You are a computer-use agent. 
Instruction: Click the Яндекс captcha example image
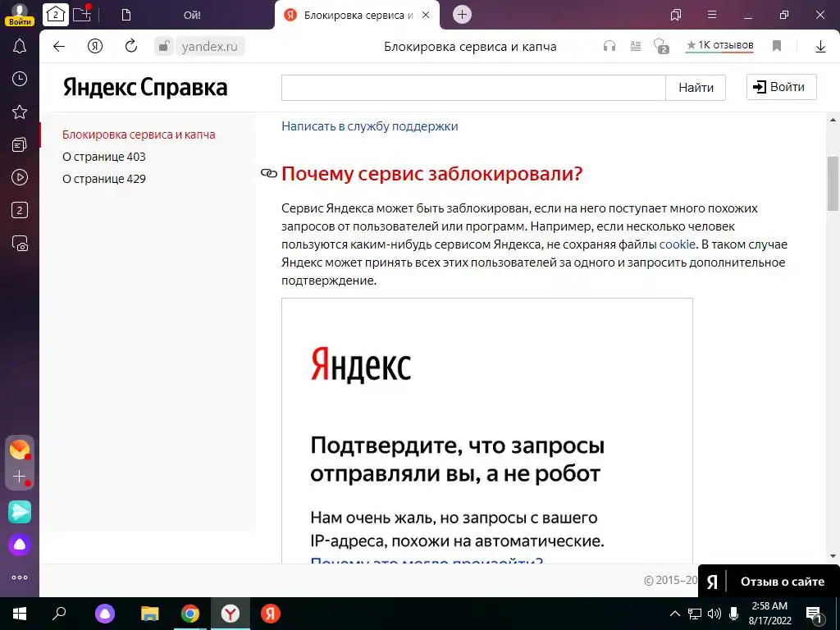click(487, 431)
